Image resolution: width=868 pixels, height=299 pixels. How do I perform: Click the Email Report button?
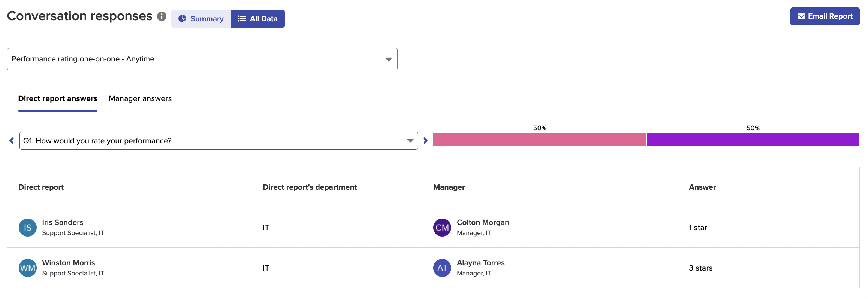coord(825,16)
